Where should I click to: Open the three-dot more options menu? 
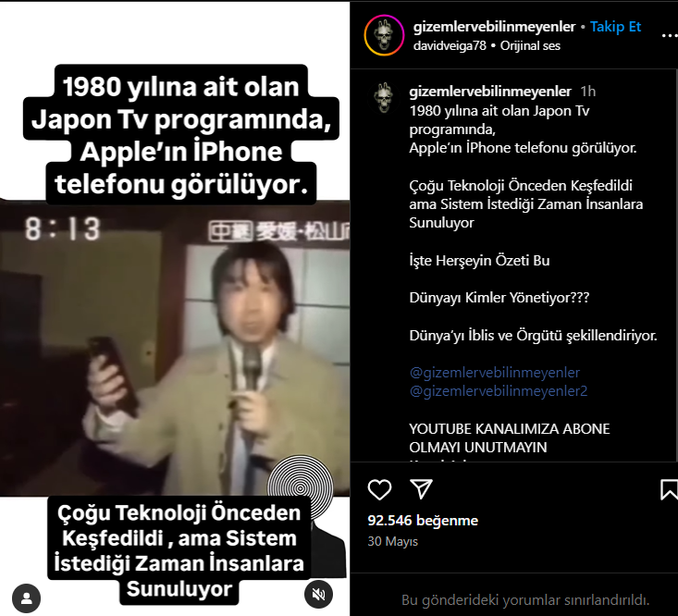click(670, 36)
